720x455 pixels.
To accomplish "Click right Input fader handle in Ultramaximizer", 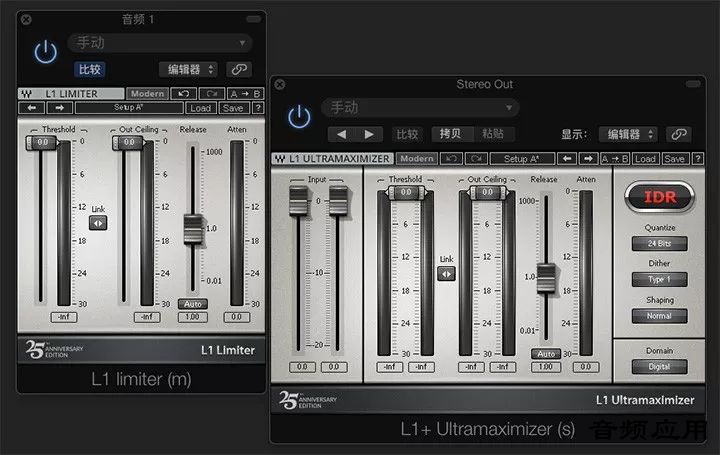I will [x=338, y=201].
